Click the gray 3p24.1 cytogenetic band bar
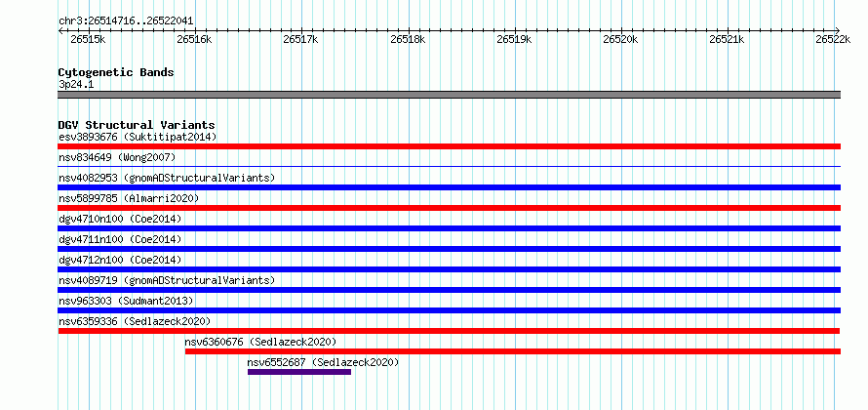Image resolution: width=868 pixels, height=410 pixels. (x=450, y=95)
